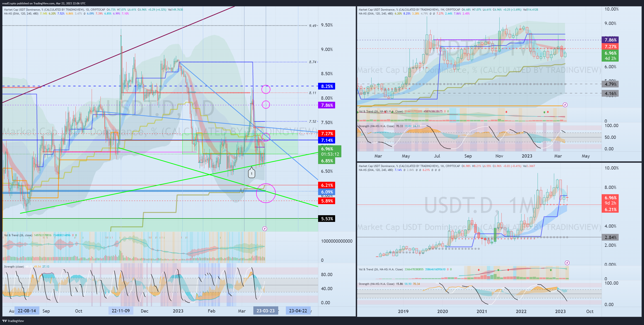Click the red 6.21% price label on the daily chart
Image resolution: width=644 pixels, height=325 pixels.
tap(327, 185)
